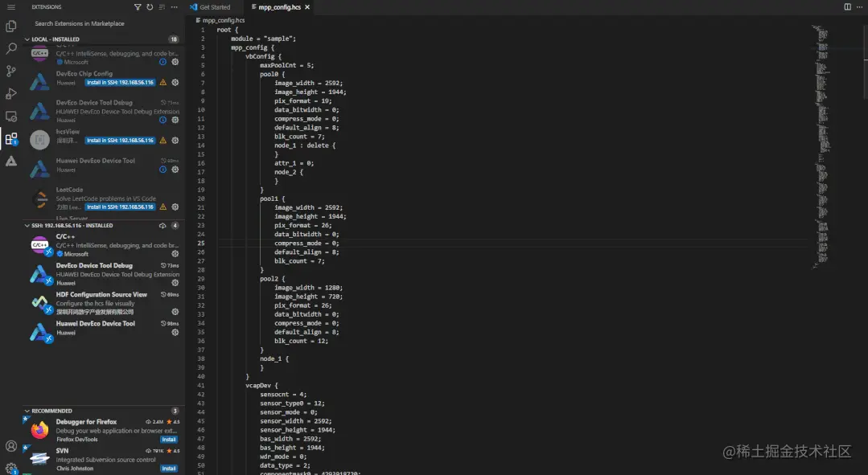Click 'node_1 : delete {' code line

tap(304, 145)
